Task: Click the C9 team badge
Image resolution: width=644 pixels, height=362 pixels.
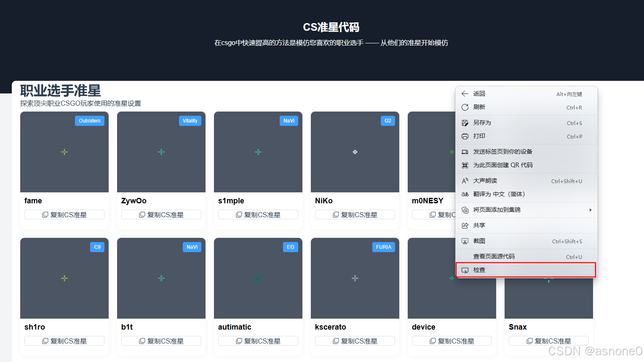Action: pyautogui.click(x=97, y=247)
